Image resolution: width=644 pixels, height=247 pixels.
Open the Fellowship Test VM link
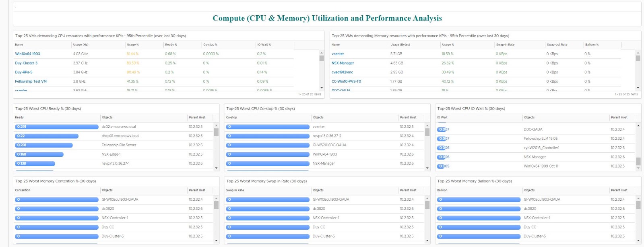[x=31, y=81]
